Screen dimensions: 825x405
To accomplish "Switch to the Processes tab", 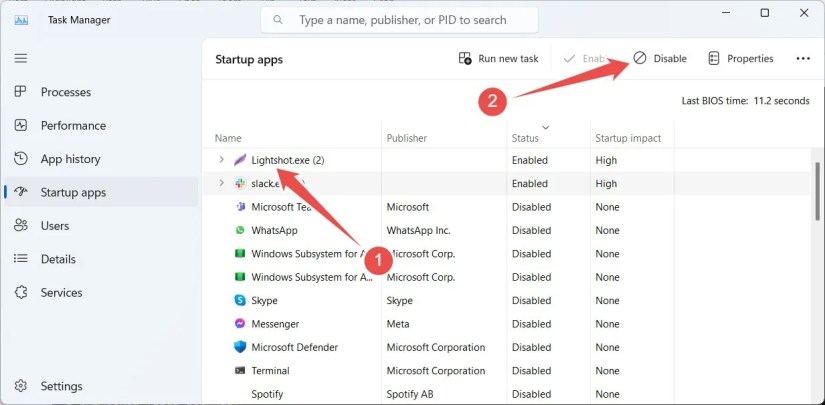I will coord(65,92).
